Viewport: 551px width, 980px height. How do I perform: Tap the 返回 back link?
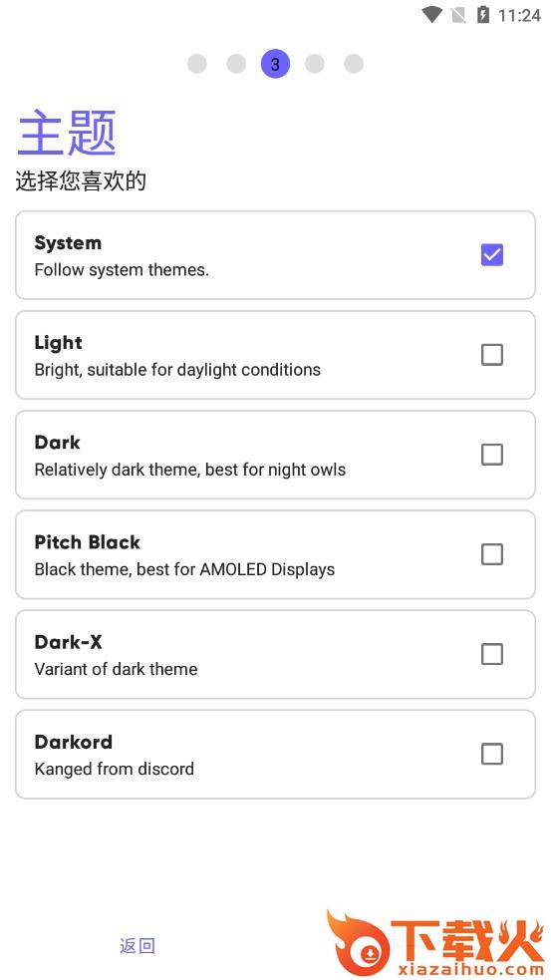pyautogui.click(x=138, y=946)
